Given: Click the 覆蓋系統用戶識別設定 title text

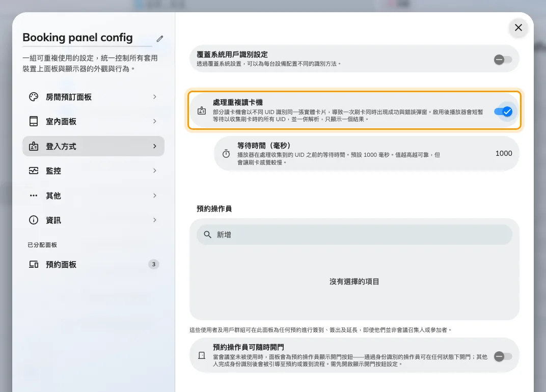Looking at the screenshot, I should [x=232, y=54].
